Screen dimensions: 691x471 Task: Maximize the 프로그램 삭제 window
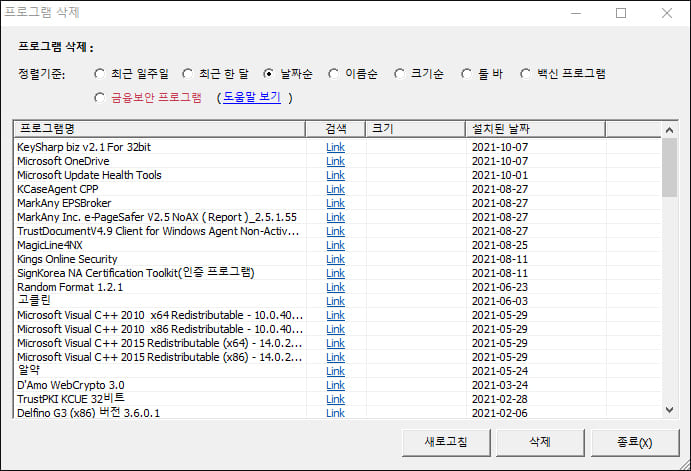pyautogui.click(x=621, y=13)
